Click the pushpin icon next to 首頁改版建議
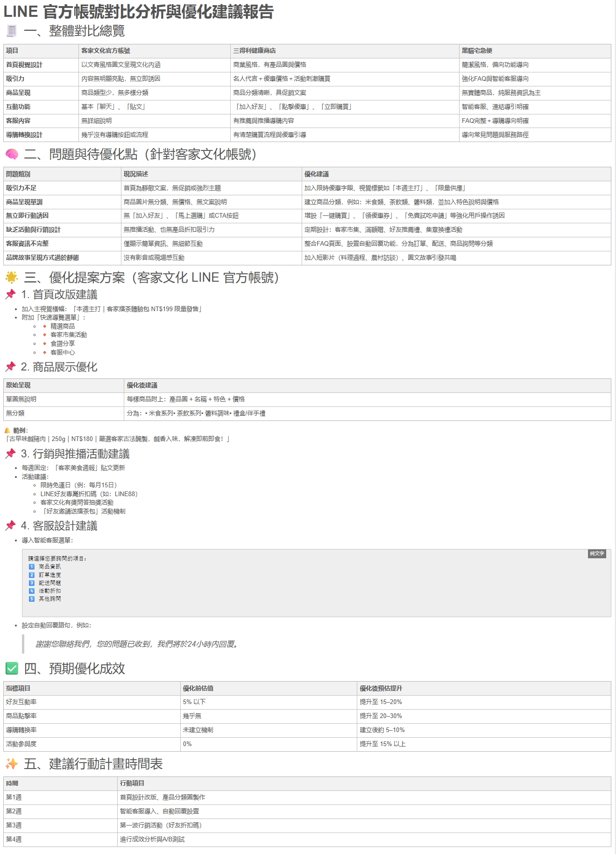This screenshot has width=616, height=854. 10,294
